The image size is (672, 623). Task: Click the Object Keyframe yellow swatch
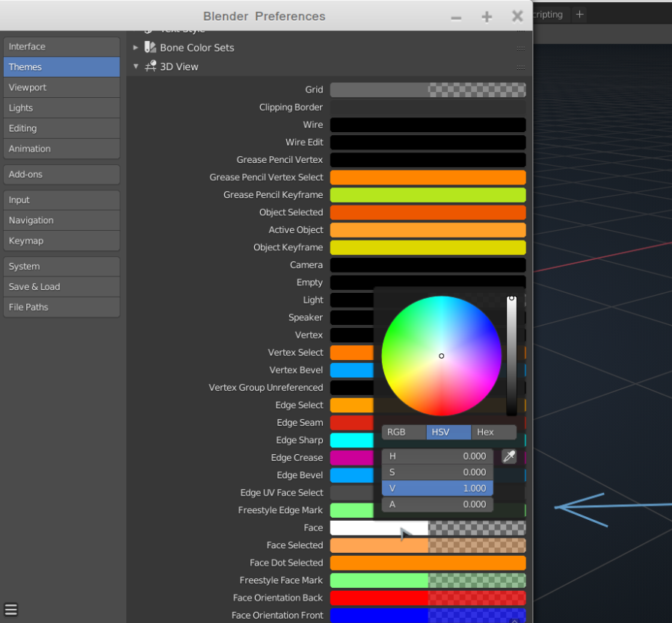(x=428, y=247)
